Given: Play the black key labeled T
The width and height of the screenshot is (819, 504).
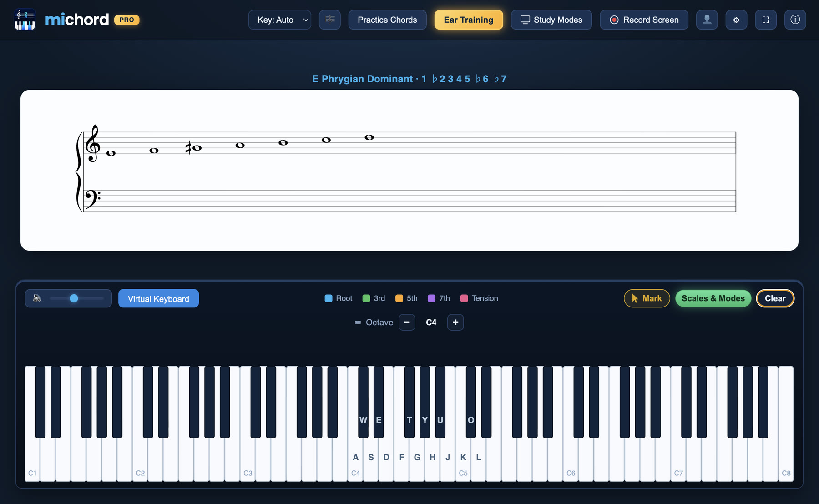Looking at the screenshot, I should (409, 403).
